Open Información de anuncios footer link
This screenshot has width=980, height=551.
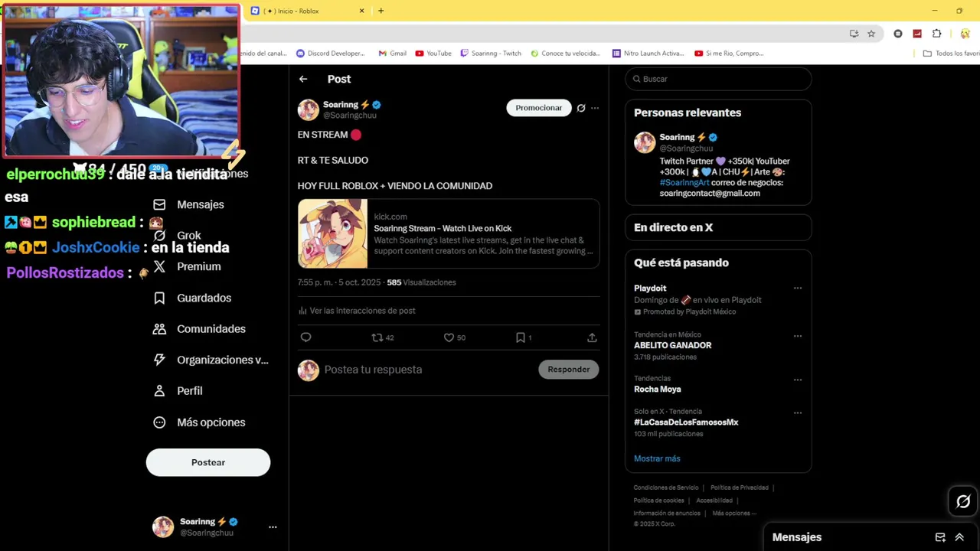coord(667,514)
